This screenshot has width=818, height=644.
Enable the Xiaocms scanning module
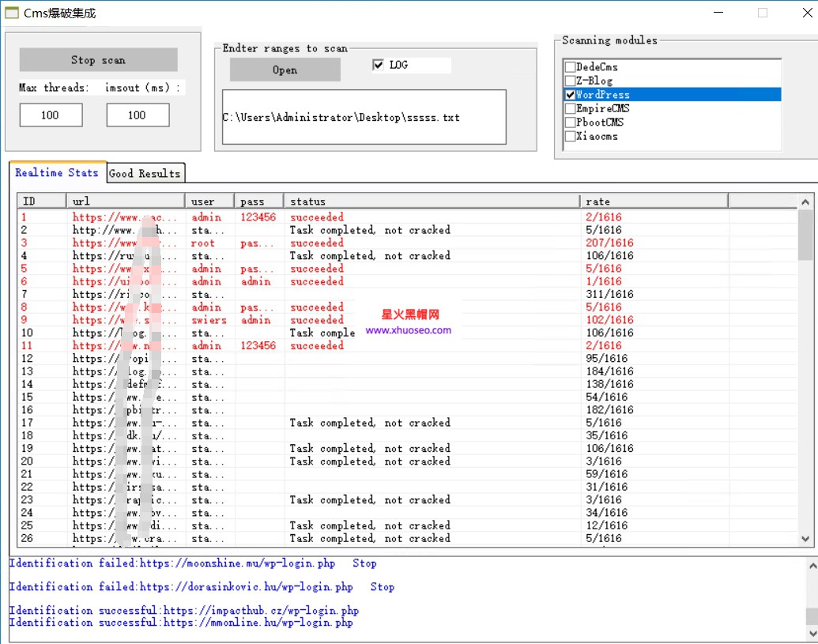click(x=570, y=136)
